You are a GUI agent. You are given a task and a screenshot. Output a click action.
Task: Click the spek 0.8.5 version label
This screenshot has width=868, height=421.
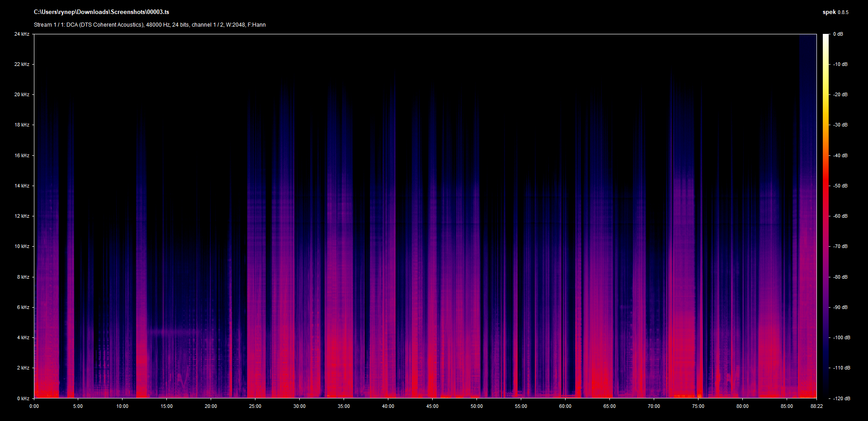835,12
